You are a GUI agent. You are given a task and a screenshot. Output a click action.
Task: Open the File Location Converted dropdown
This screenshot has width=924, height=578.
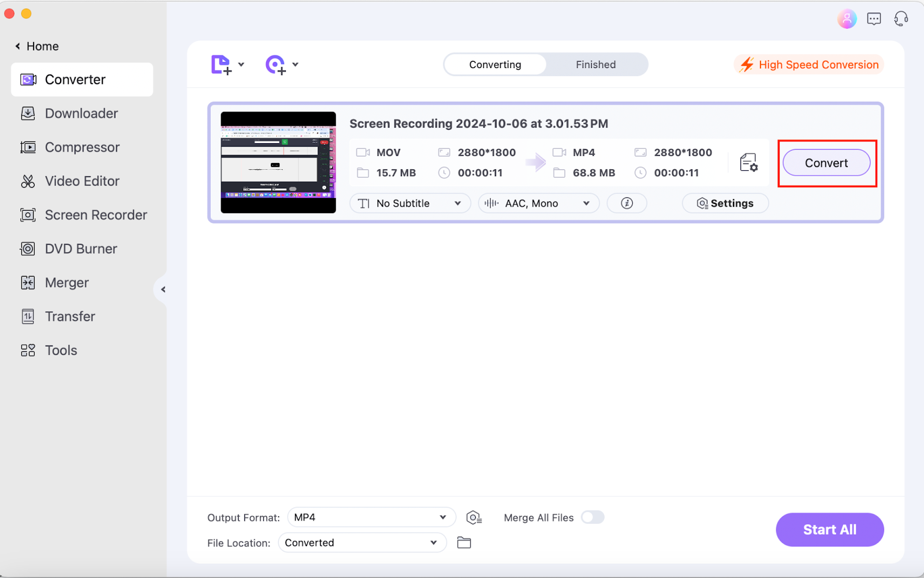pyautogui.click(x=362, y=543)
